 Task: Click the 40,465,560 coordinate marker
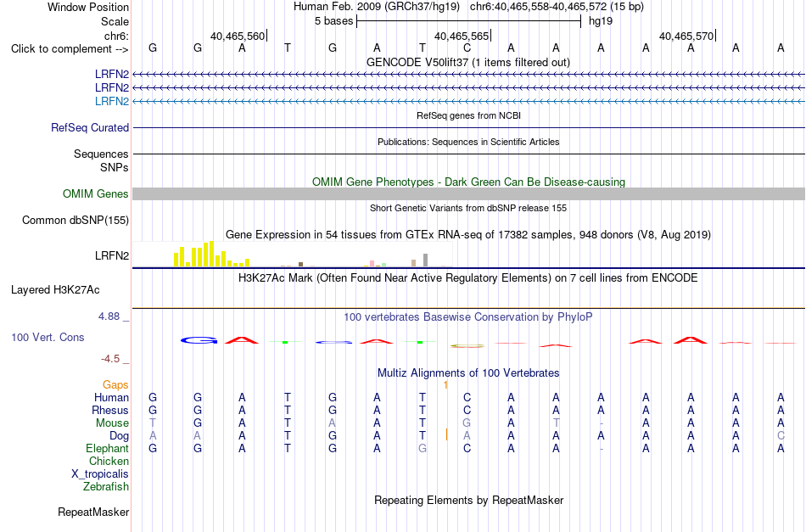coord(238,36)
